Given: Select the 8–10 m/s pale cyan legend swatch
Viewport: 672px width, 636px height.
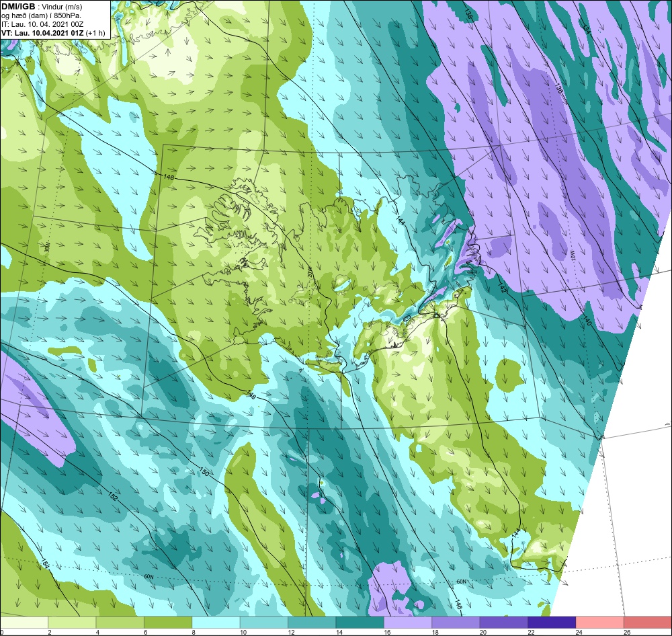Looking at the screenshot, I should (x=216, y=621).
